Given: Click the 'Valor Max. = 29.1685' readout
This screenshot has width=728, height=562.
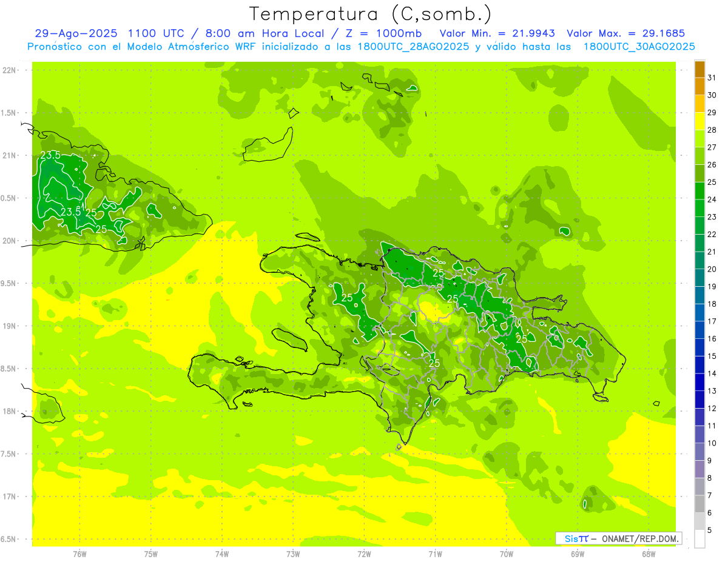Looking at the screenshot, I should point(625,33).
